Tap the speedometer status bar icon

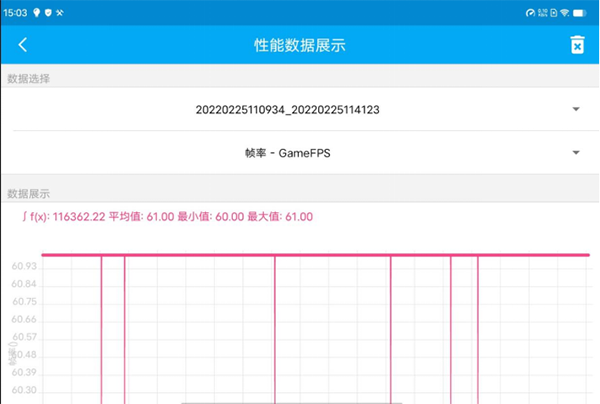point(530,13)
